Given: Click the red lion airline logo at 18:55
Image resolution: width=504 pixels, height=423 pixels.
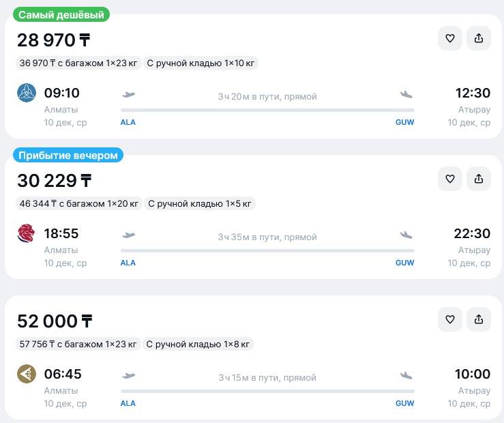Looking at the screenshot, I should coord(27,233).
